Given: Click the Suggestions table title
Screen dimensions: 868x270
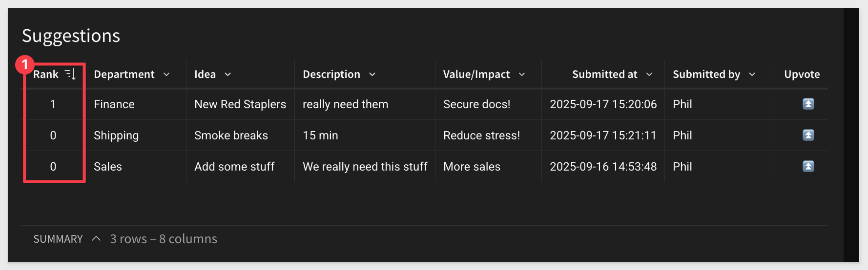Looking at the screenshot, I should 71,36.
